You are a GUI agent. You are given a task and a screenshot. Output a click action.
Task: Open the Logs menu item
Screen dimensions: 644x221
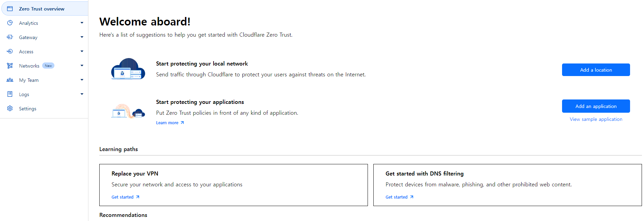coord(44,94)
